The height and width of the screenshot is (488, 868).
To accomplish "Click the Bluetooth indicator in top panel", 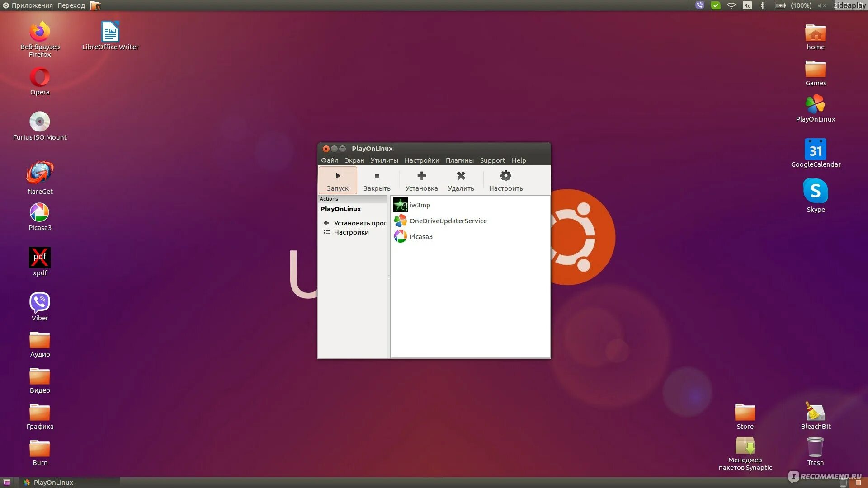I will click(x=763, y=5).
